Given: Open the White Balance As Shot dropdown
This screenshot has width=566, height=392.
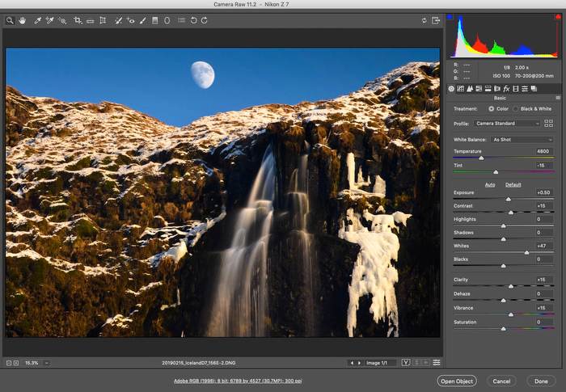Looking at the screenshot, I should pyautogui.click(x=522, y=140).
